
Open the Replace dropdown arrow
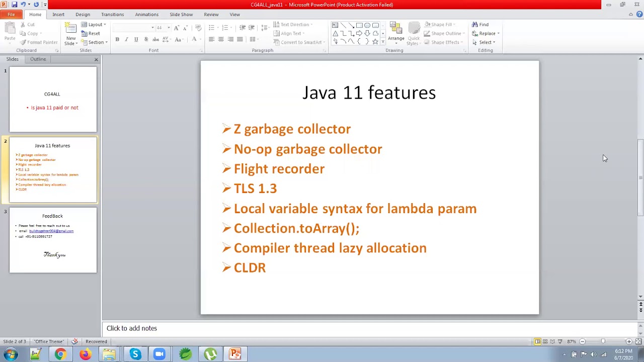(498, 34)
